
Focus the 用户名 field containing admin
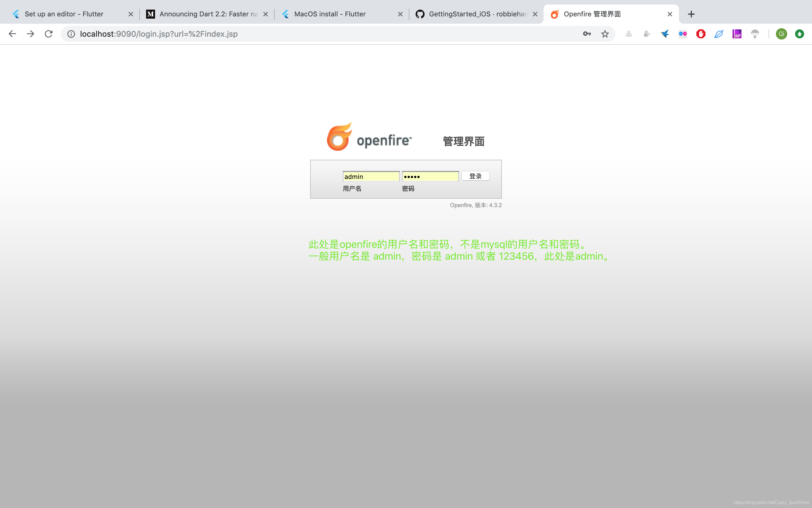coord(371,176)
